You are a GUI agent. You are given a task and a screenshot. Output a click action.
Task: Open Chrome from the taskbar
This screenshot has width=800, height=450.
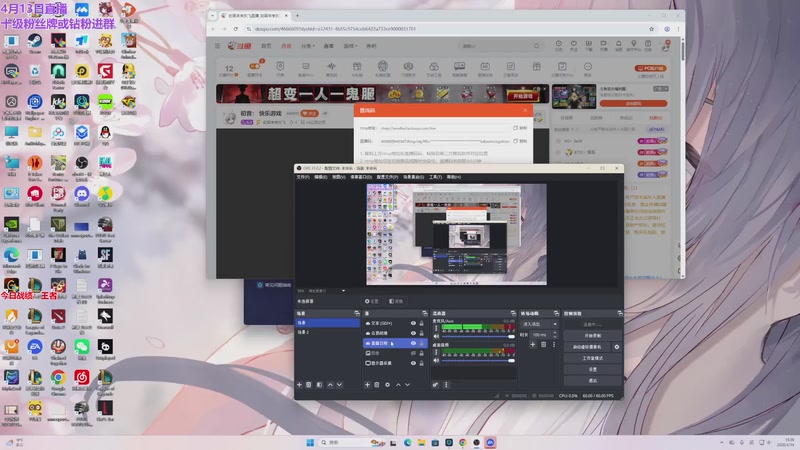pos(462,442)
